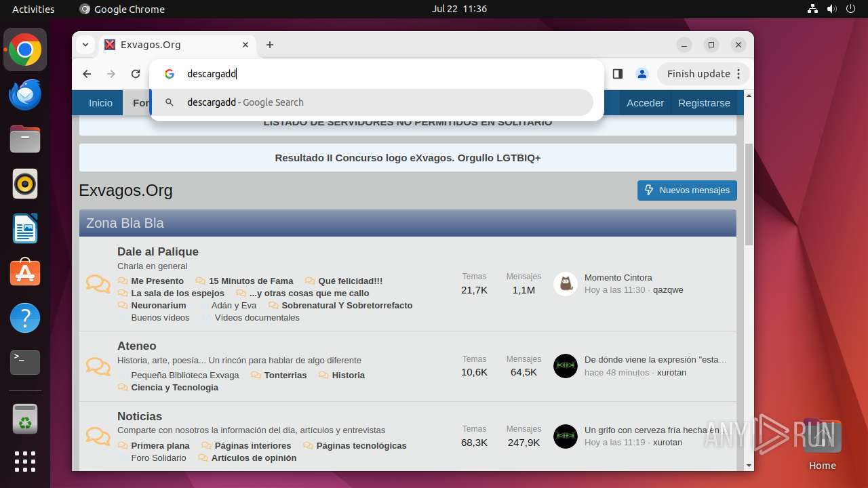This screenshot has width=868, height=488.
Task: Open '...y otras cosas que me callo' subforum
Action: click(309, 293)
